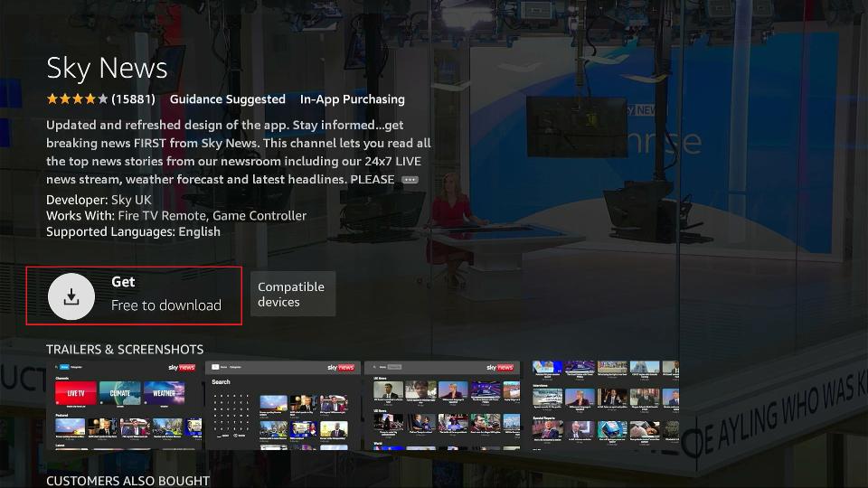Click the Supported Languages: English line

coord(133,232)
